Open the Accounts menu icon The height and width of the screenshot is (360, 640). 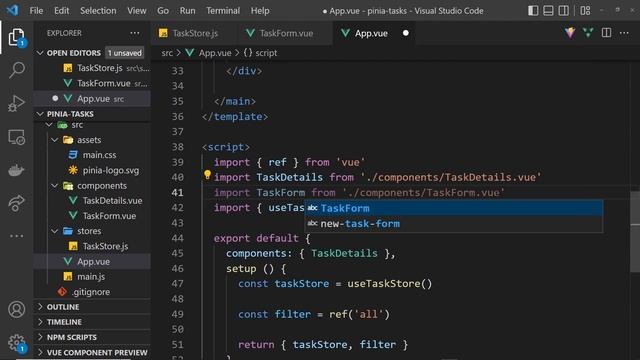pyautogui.click(x=16, y=310)
